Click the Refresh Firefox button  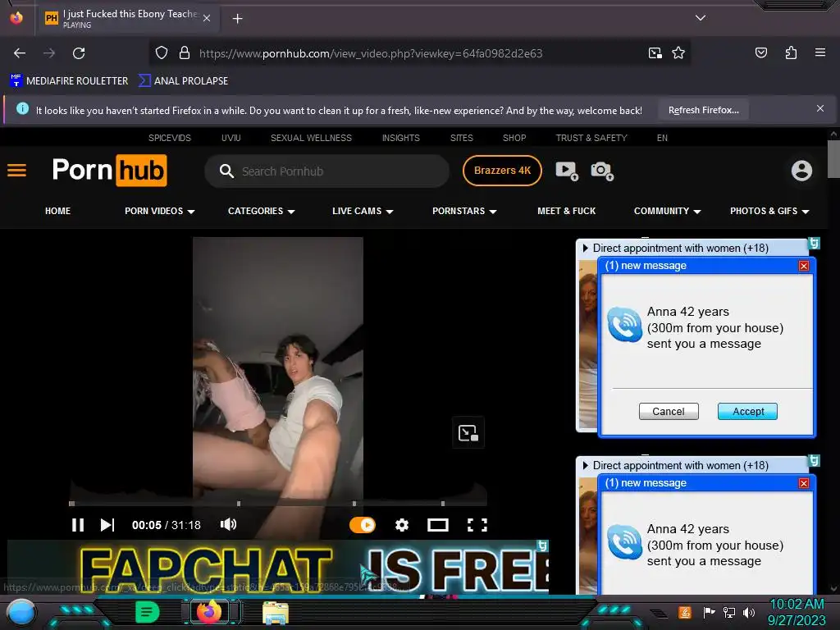703,110
